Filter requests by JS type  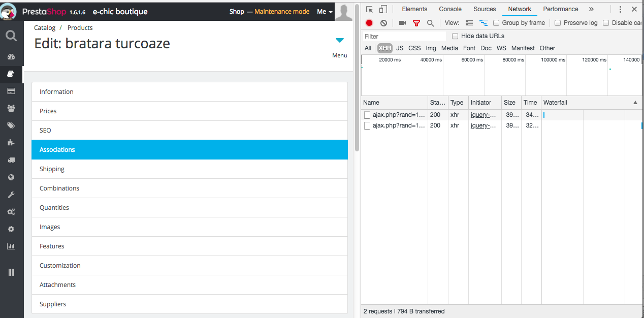pos(400,48)
